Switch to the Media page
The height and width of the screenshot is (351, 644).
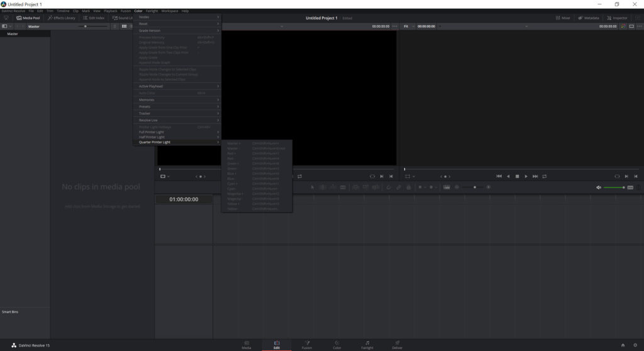pyautogui.click(x=247, y=345)
